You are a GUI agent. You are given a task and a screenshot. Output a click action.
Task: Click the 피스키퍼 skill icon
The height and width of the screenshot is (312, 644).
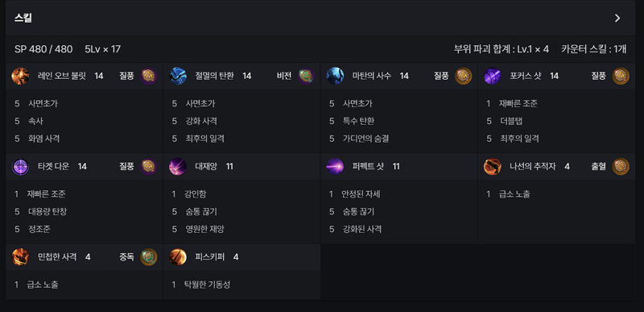pyautogui.click(x=178, y=257)
